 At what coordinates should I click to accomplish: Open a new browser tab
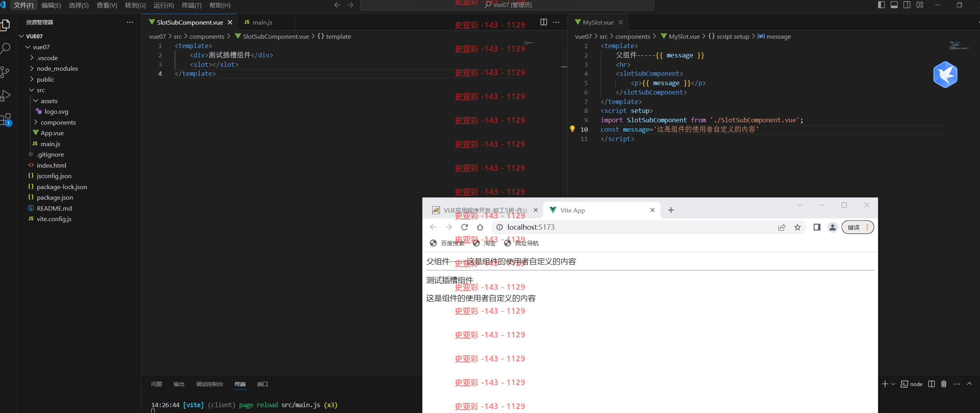click(671, 210)
